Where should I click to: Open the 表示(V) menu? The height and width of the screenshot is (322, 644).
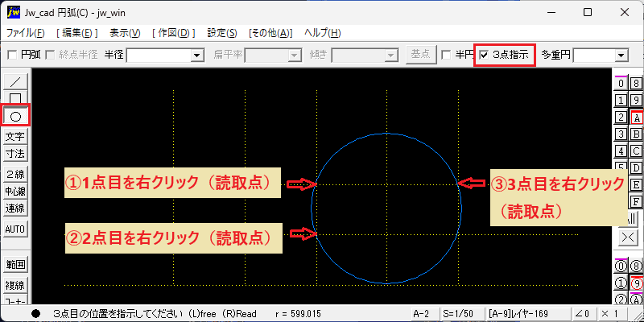[125, 33]
